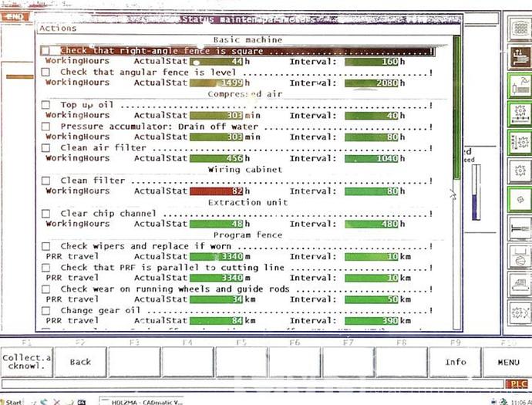Click the Info F9 button
The image size is (532, 405).
pyautogui.click(x=456, y=361)
